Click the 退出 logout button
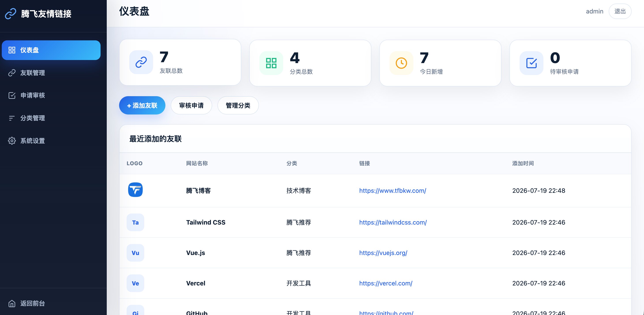This screenshot has height=315, width=644. pos(620,11)
